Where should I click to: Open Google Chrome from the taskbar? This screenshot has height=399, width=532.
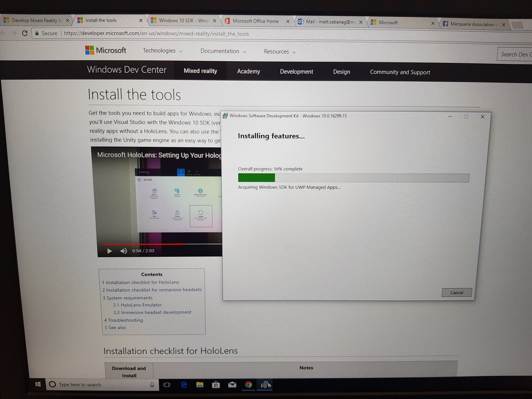(248, 385)
